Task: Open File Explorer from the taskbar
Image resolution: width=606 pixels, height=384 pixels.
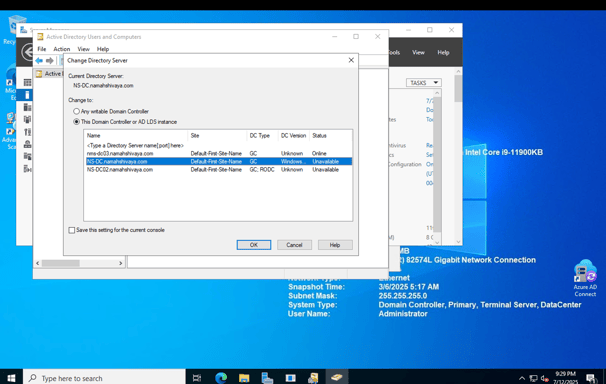Action: pos(244,378)
